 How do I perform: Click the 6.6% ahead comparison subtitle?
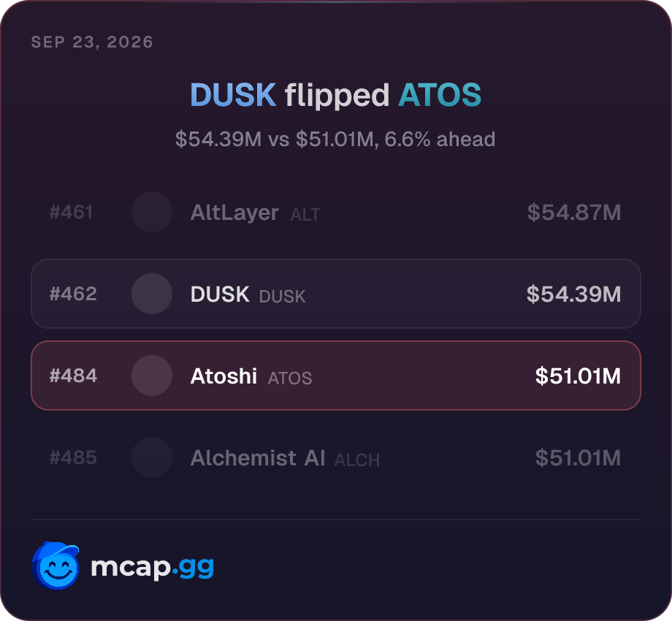tap(335, 140)
